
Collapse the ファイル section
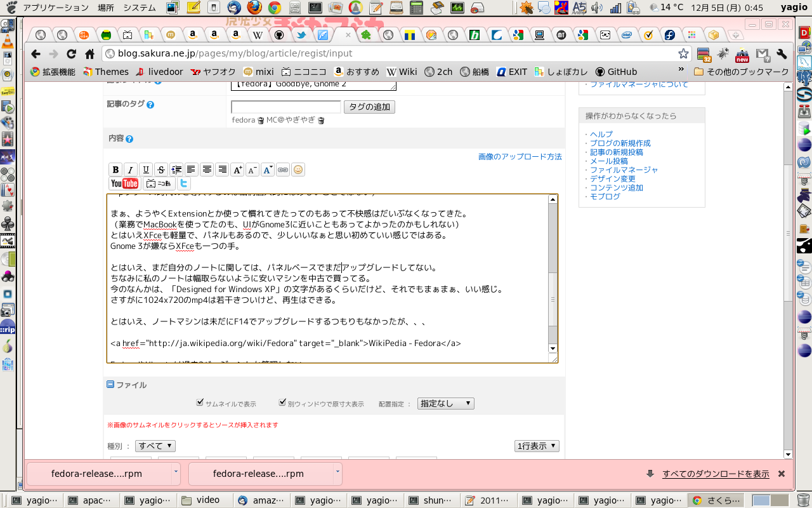[110, 385]
